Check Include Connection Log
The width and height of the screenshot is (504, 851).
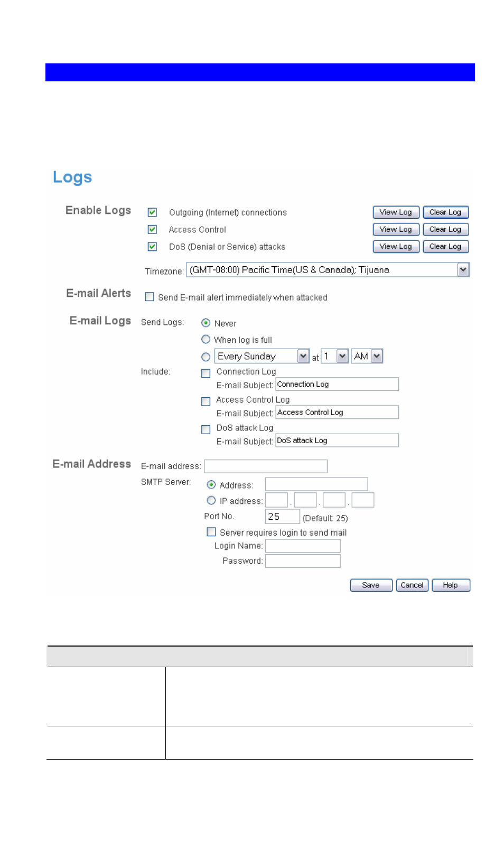coord(206,373)
